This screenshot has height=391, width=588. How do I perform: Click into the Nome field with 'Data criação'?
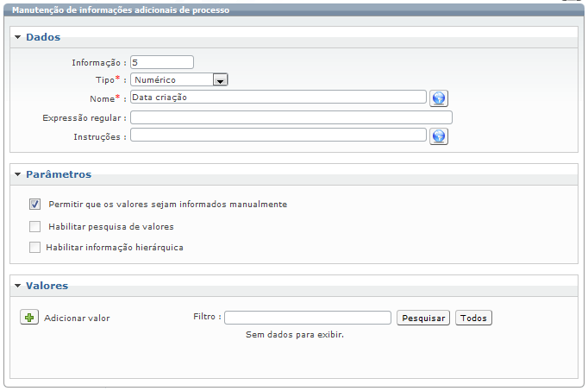point(278,97)
